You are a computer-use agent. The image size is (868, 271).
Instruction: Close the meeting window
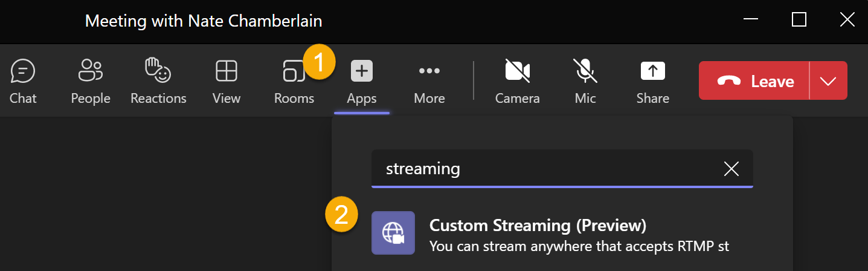[x=847, y=20]
